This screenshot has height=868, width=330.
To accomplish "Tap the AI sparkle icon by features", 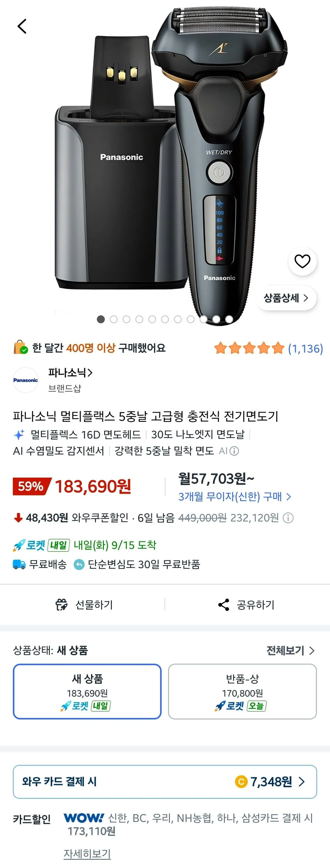I will click(x=19, y=434).
